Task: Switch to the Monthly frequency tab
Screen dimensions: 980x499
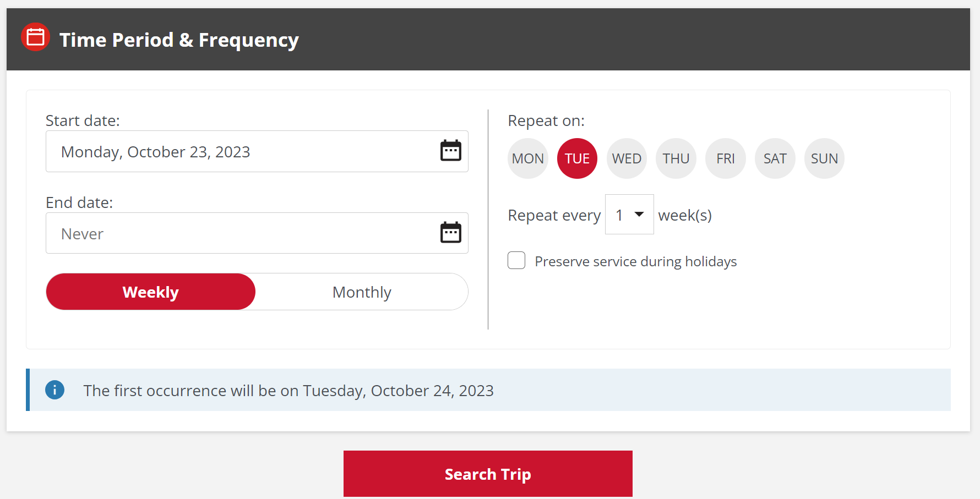Action: [x=362, y=292]
